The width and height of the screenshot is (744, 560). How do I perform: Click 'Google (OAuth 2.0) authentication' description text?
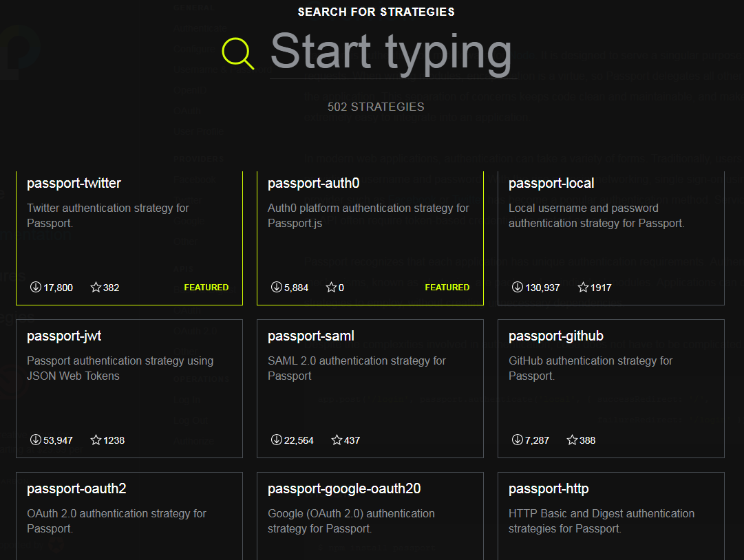(351, 521)
